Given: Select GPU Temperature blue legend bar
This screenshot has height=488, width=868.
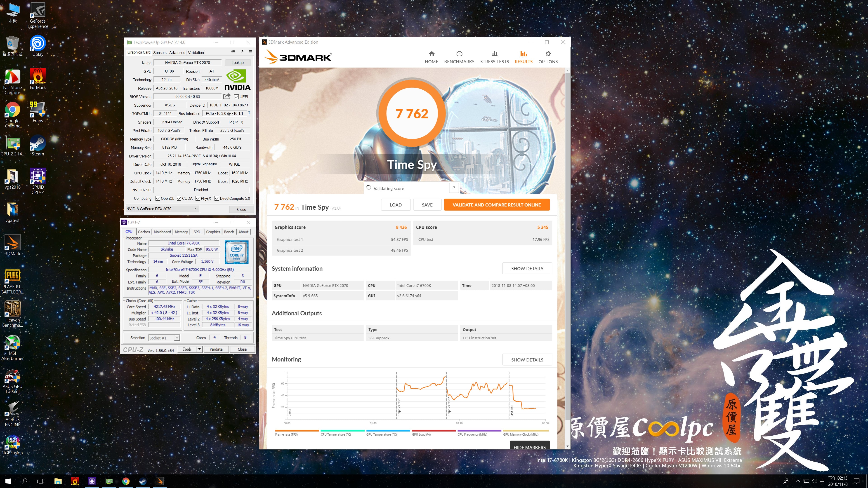Looking at the screenshot, I should pos(388,430).
